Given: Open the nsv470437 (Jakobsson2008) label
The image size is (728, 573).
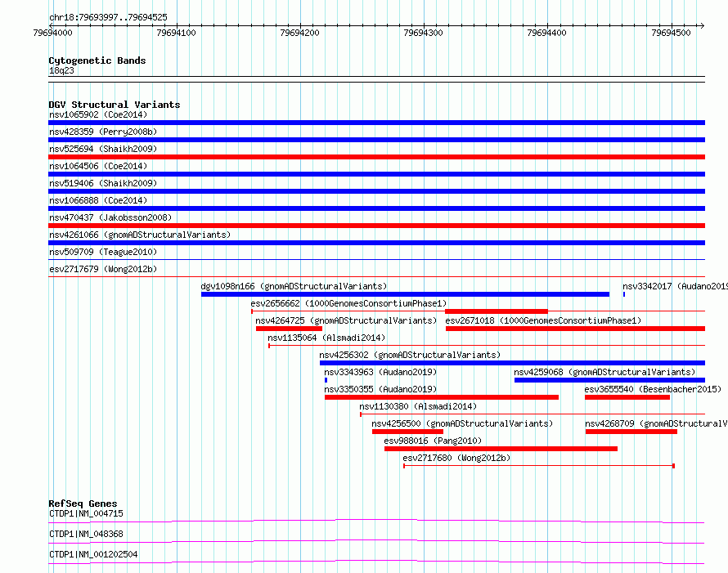Looking at the screenshot, I should (x=110, y=217).
